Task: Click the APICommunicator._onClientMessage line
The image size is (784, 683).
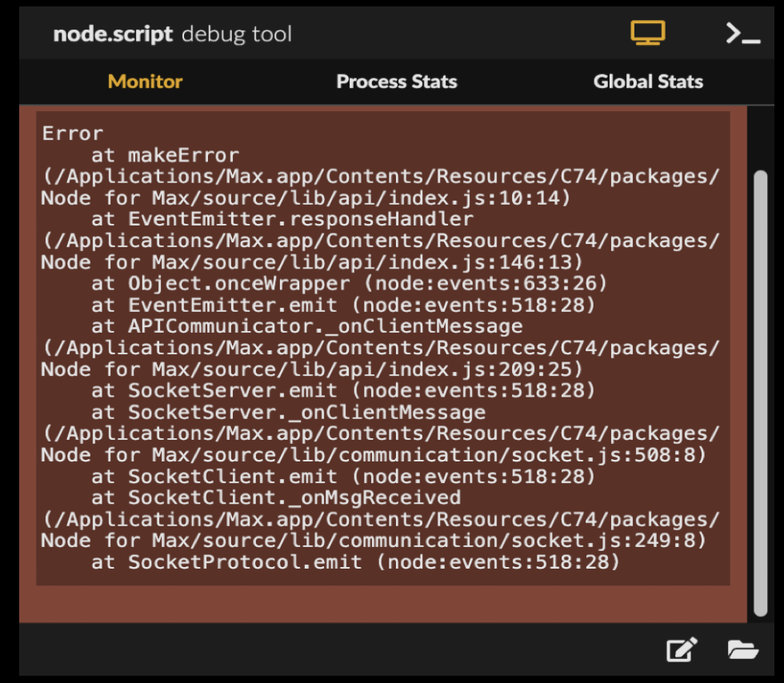Action: point(306,326)
